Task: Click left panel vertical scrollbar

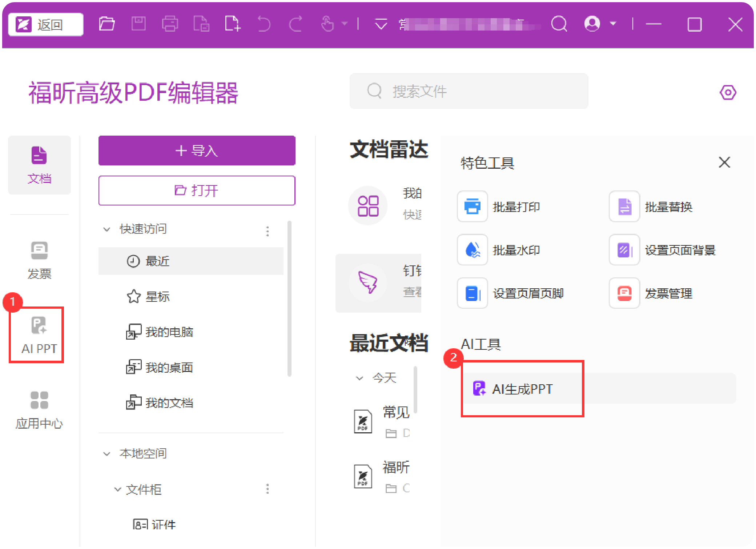Action: tap(289, 298)
